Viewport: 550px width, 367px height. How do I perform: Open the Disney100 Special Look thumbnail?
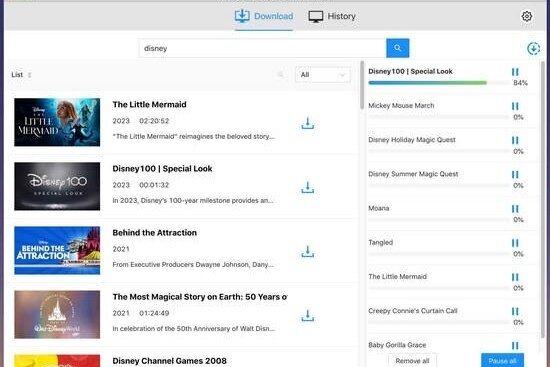(x=57, y=186)
